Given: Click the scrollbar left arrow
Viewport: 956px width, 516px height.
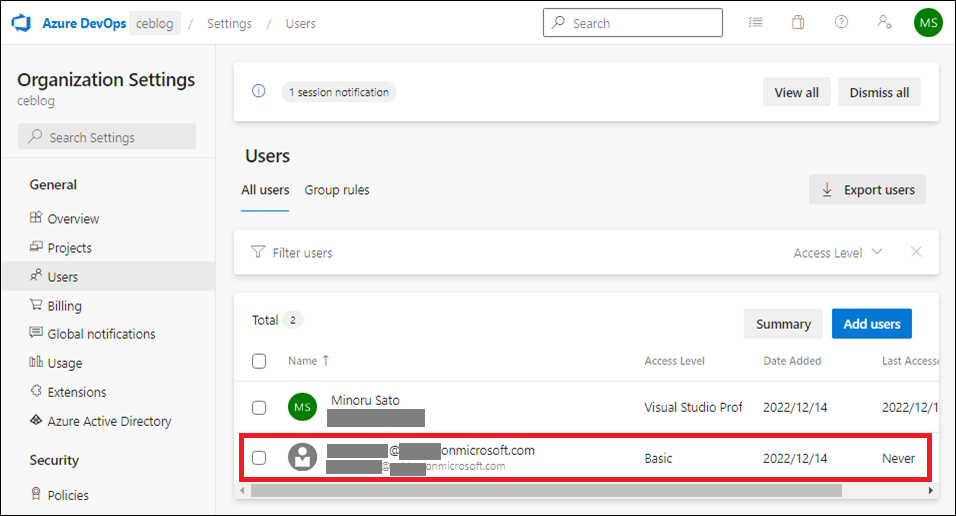Looking at the screenshot, I should click(x=242, y=490).
